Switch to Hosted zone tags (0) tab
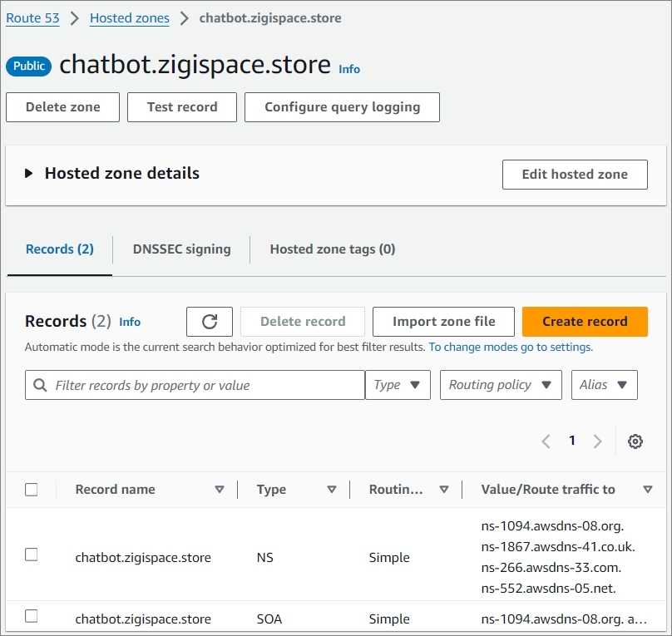This screenshot has height=636, width=672. [x=333, y=249]
